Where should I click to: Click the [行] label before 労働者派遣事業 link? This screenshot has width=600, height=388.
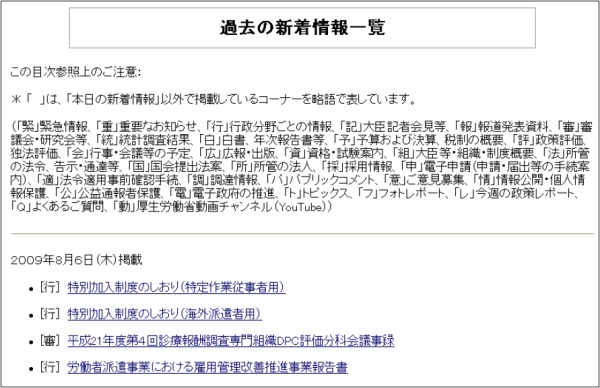point(50,367)
